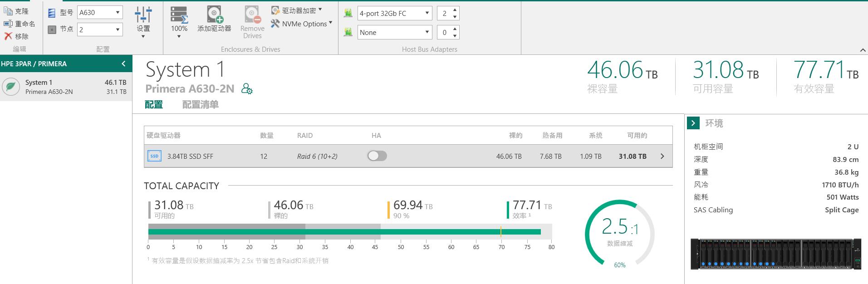
Task: Click the Remove Drives label
Action: click(x=252, y=32)
